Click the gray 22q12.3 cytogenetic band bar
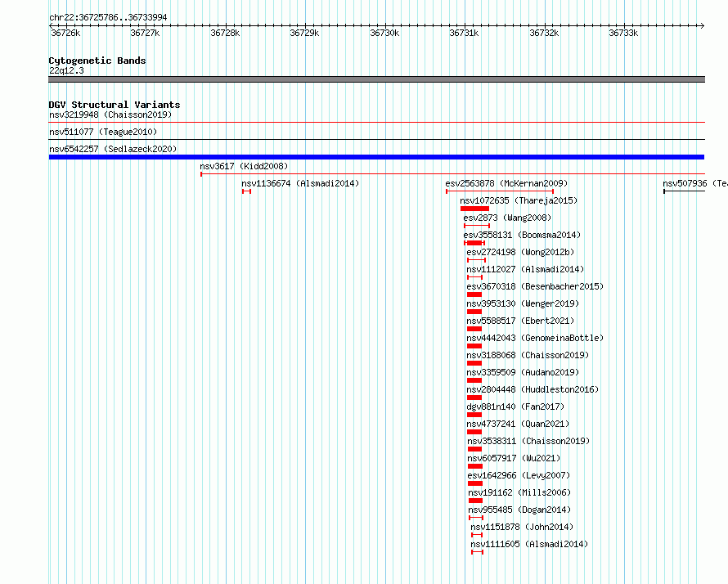The width and height of the screenshot is (728, 584). pos(376,79)
